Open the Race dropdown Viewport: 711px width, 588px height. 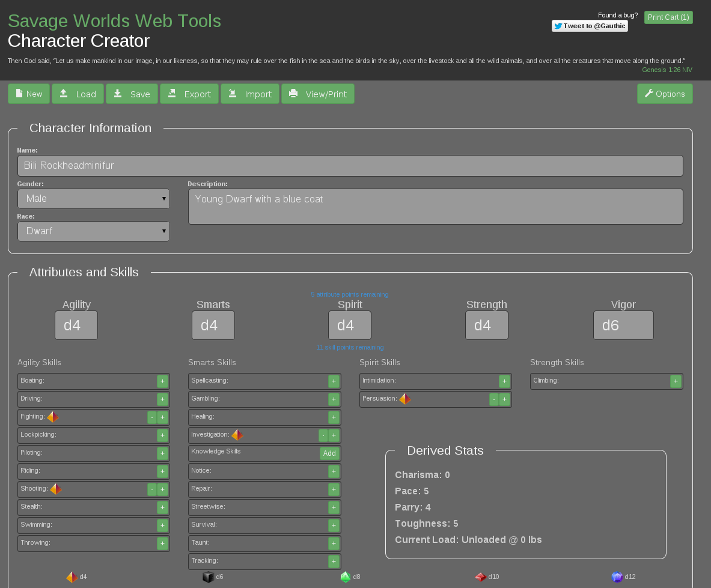point(93,231)
